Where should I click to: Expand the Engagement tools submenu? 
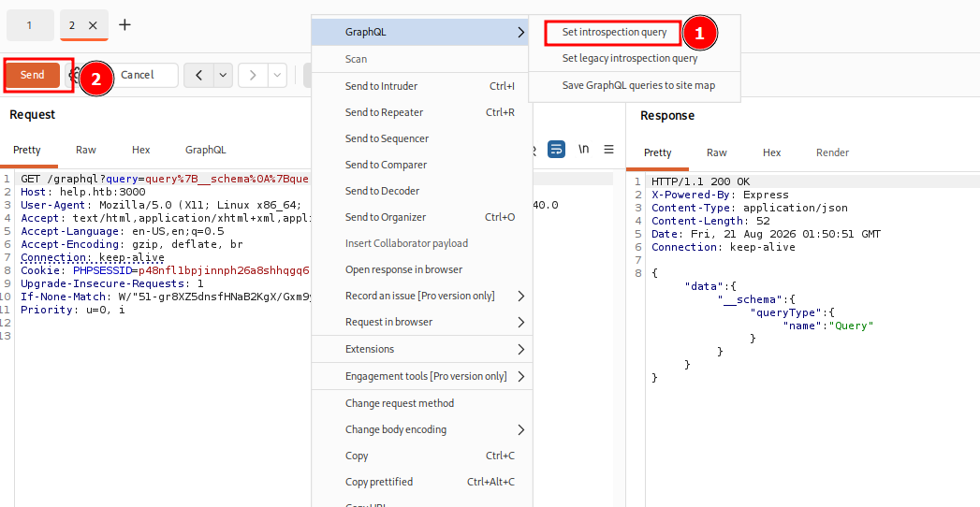coord(521,376)
